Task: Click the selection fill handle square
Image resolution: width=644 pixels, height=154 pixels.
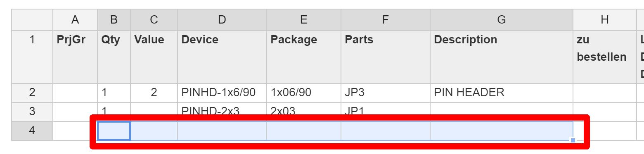Action: tap(573, 140)
